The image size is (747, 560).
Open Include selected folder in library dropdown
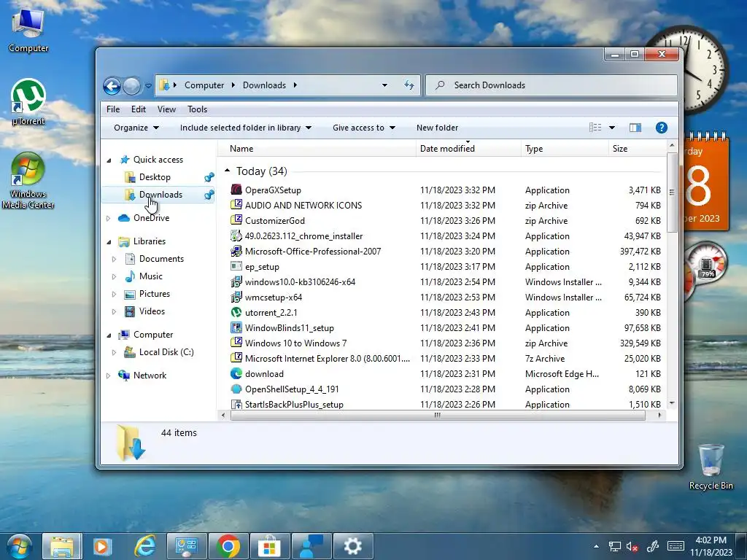tap(245, 128)
